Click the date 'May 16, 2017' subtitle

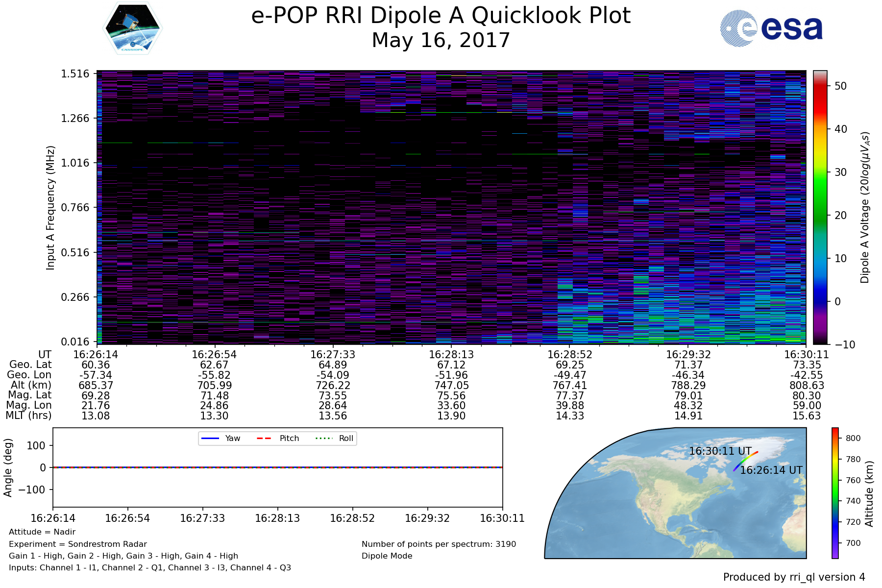click(x=441, y=40)
